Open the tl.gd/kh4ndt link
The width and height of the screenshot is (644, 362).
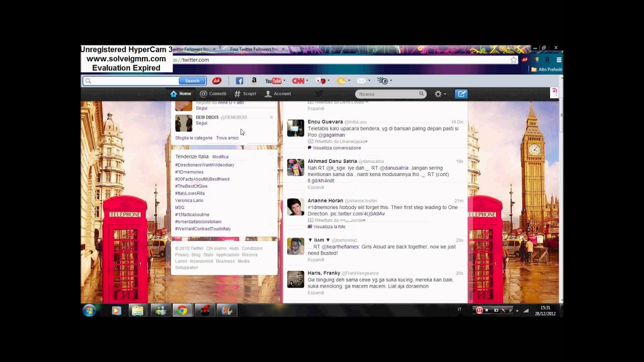click(321, 181)
